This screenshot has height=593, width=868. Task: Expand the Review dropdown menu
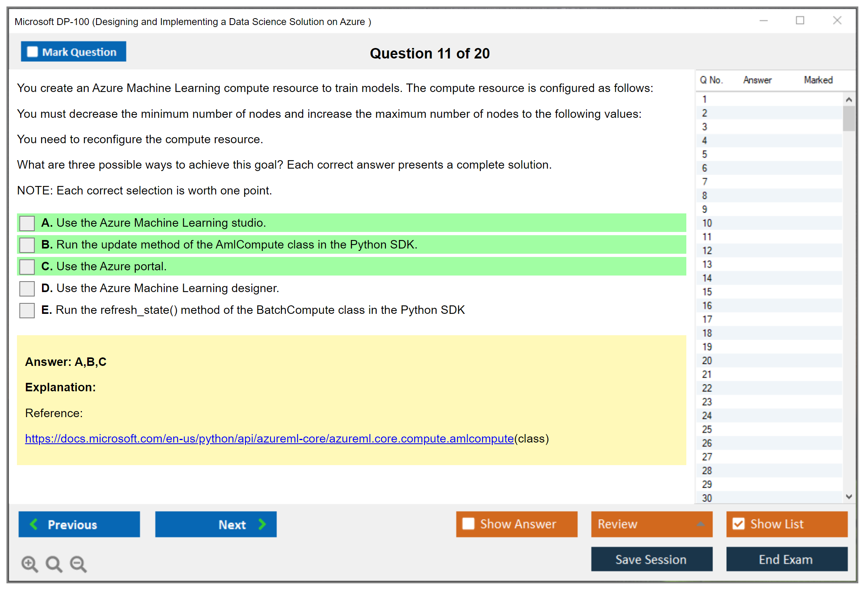pyautogui.click(x=700, y=524)
